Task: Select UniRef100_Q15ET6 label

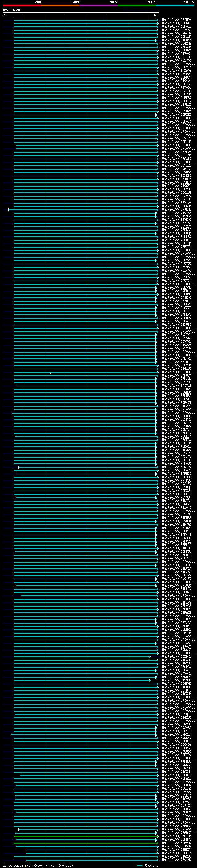Action: 176,796
